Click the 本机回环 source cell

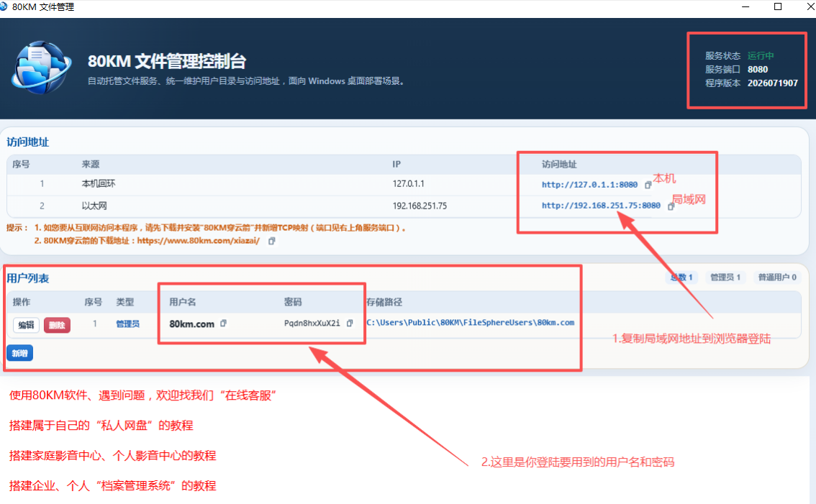(x=99, y=183)
